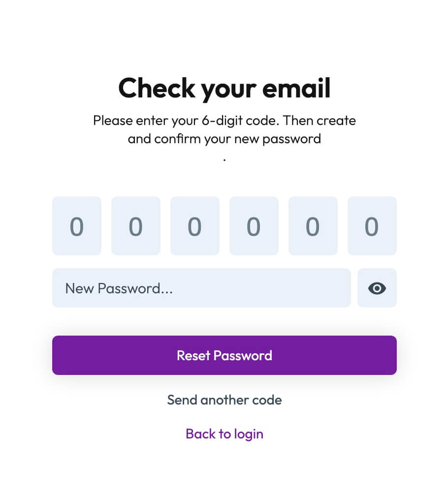Click the fourth code input box
The height and width of the screenshot is (497, 448).
tap(254, 226)
